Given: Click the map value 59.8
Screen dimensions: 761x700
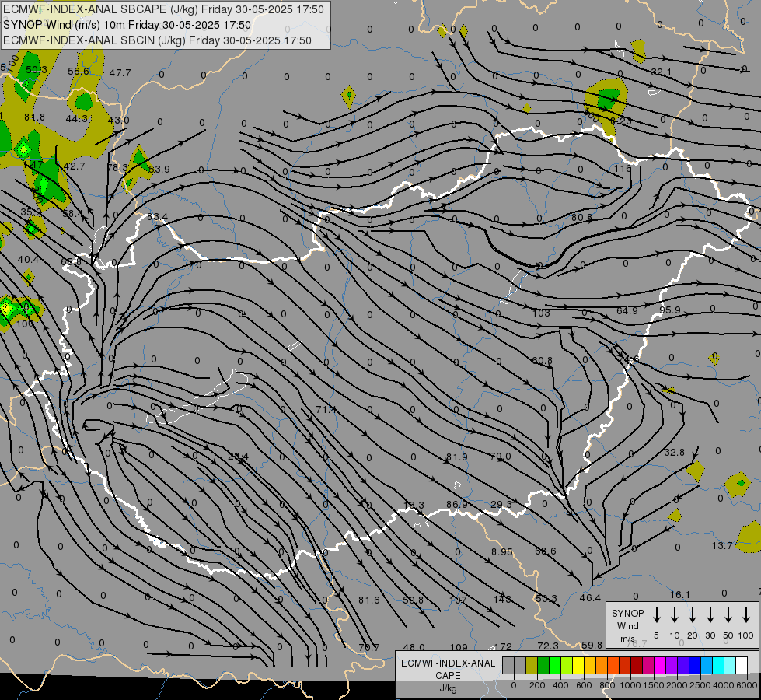Looking at the screenshot, I should coord(592,645).
